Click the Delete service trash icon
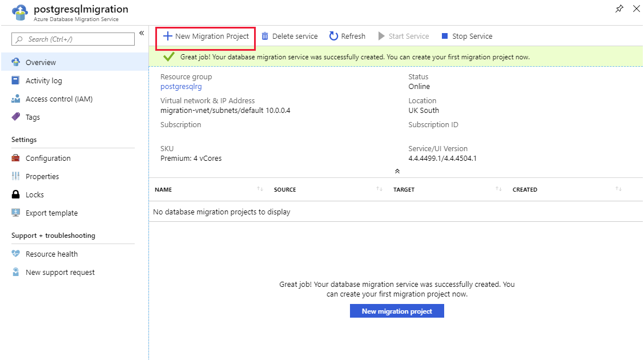This screenshot has height=361, width=644. coord(265,36)
